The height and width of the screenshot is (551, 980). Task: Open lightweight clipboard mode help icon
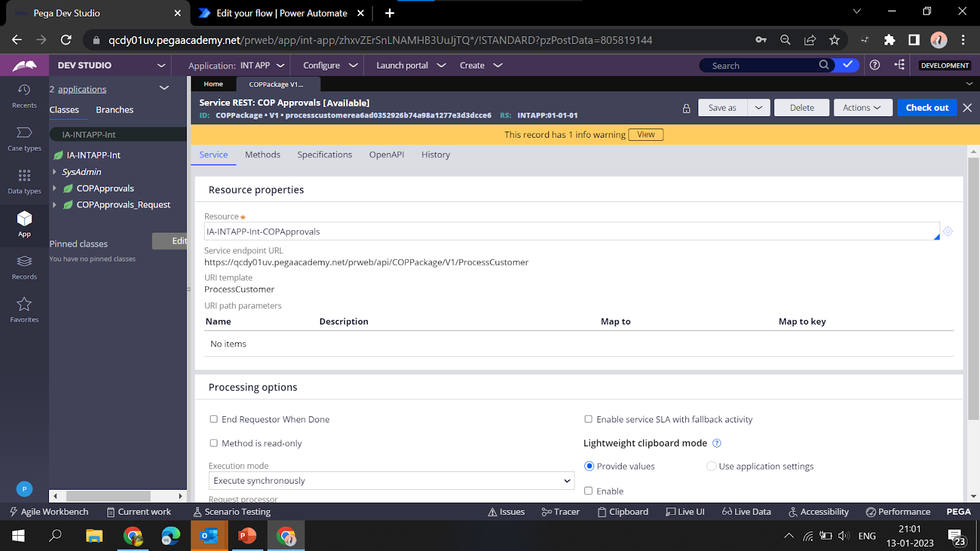pyautogui.click(x=717, y=443)
